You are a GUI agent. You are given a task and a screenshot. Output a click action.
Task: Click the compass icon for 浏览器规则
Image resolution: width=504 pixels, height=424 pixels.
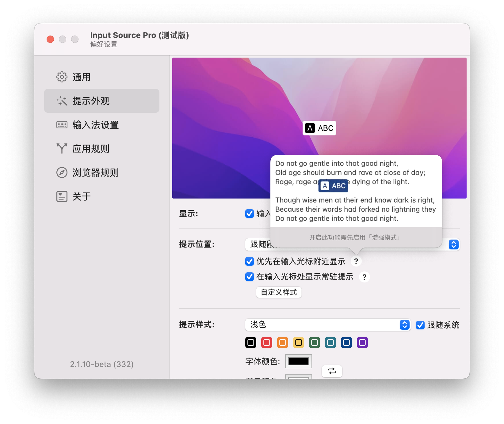(x=62, y=172)
